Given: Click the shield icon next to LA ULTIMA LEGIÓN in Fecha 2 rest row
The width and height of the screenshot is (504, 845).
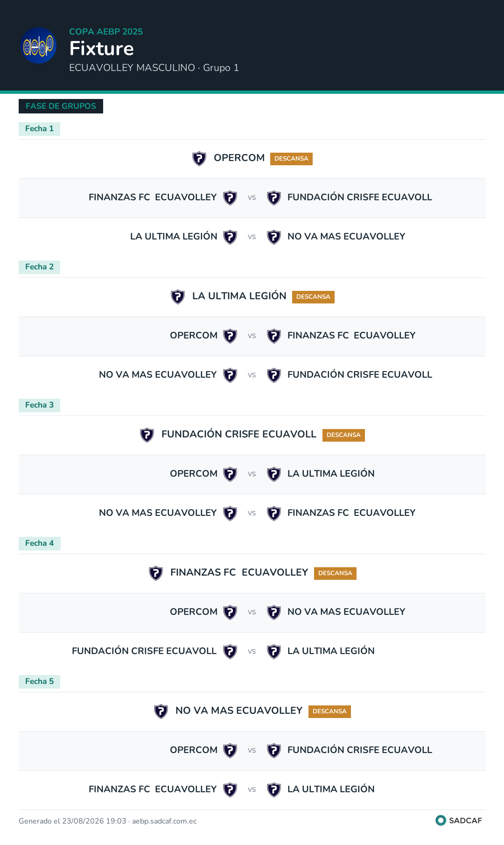Looking at the screenshot, I should [178, 297].
